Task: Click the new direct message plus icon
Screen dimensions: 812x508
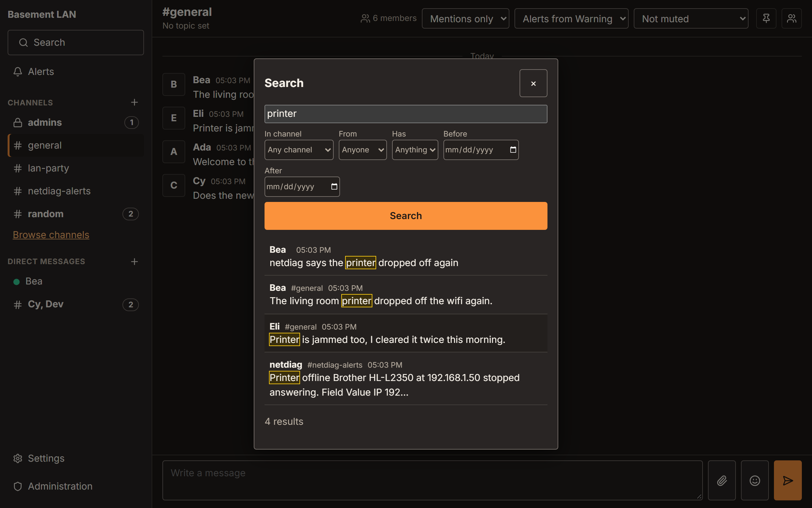Action: tap(134, 261)
